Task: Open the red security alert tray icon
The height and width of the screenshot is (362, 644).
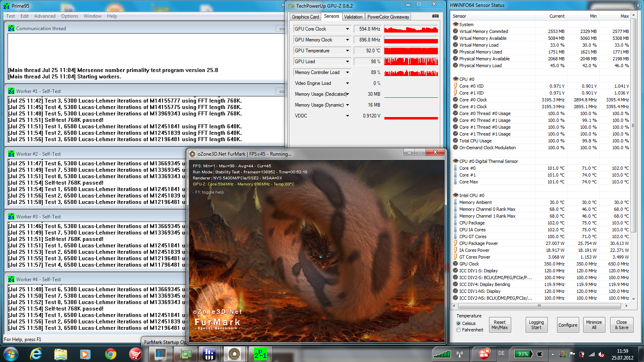Action: (x=484, y=354)
